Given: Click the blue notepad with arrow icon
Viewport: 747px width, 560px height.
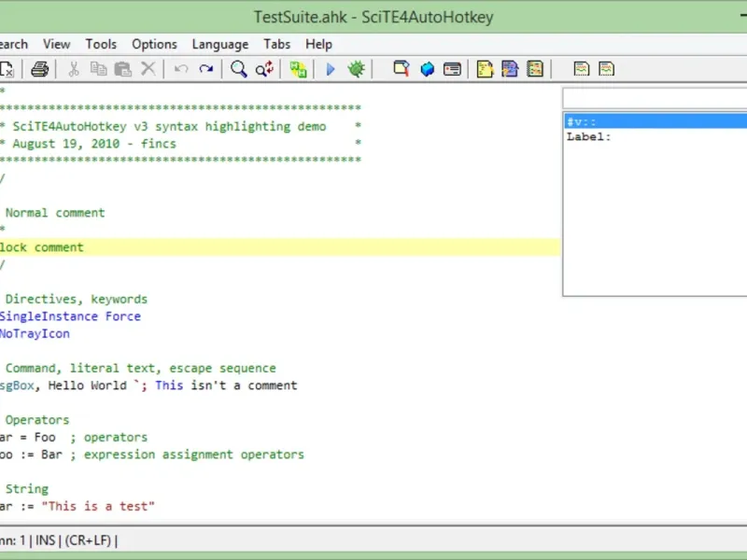Looking at the screenshot, I should coord(510,69).
